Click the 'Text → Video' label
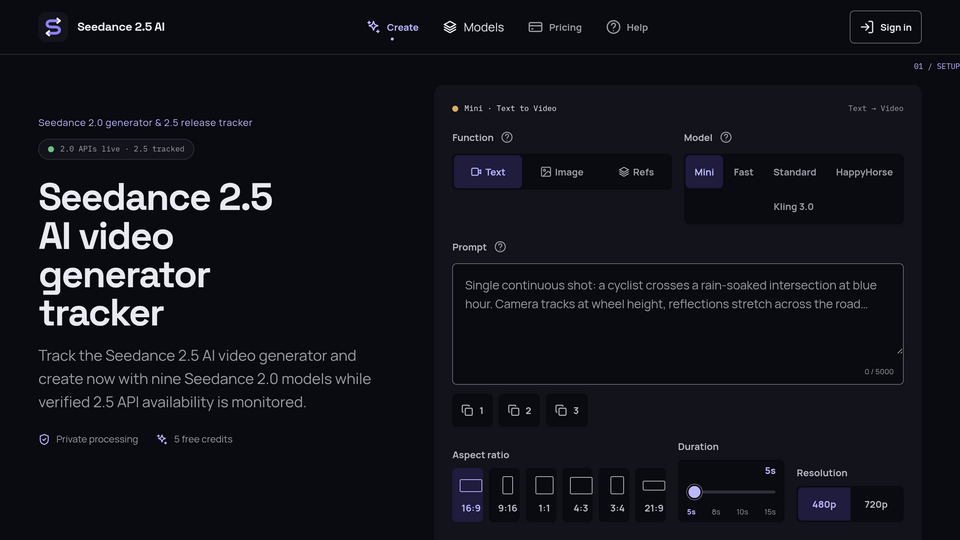This screenshot has height=540, width=960. tap(876, 108)
